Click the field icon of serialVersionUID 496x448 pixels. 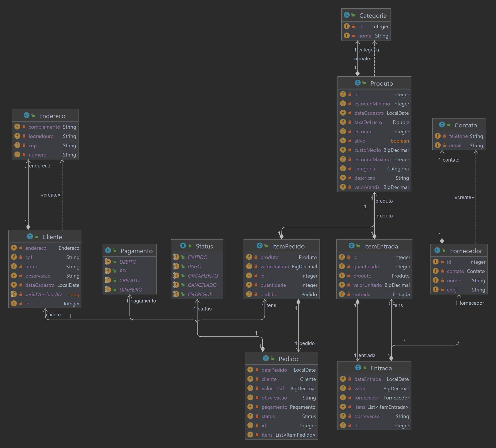click(14, 294)
